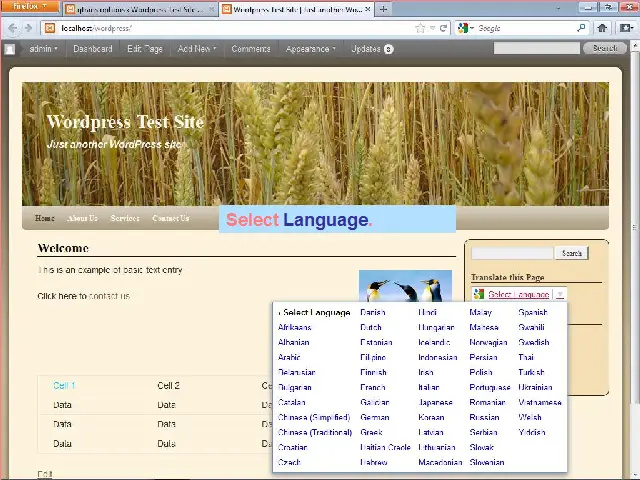
Task: Expand the Appearance menu
Action: pos(310,49)
